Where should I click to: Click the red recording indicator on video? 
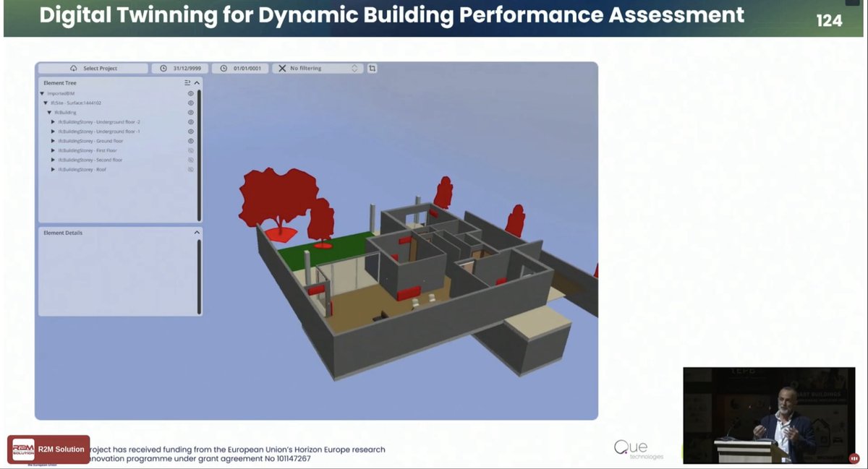pos(854,458)
